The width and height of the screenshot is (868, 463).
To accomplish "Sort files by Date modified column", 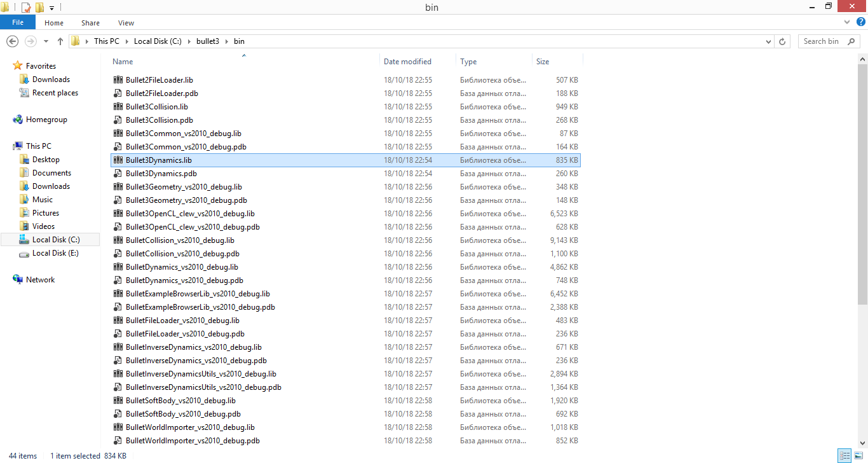I will (407, 62).
